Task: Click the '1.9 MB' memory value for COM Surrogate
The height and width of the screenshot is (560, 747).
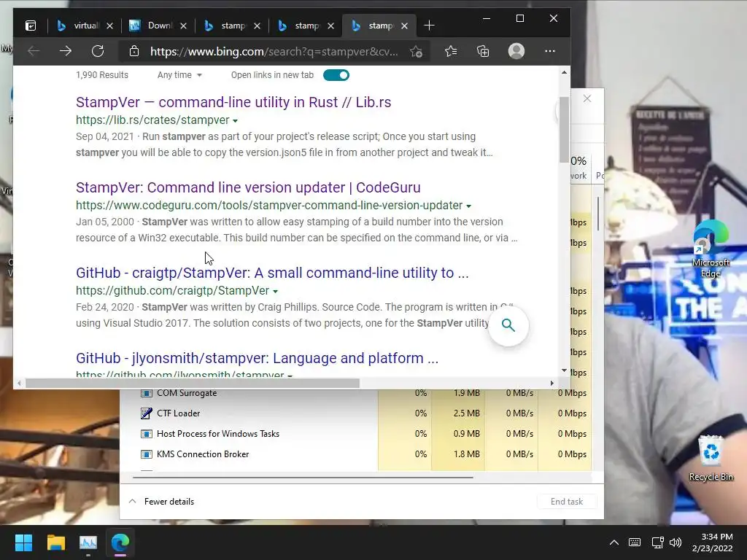Action: 466,393
